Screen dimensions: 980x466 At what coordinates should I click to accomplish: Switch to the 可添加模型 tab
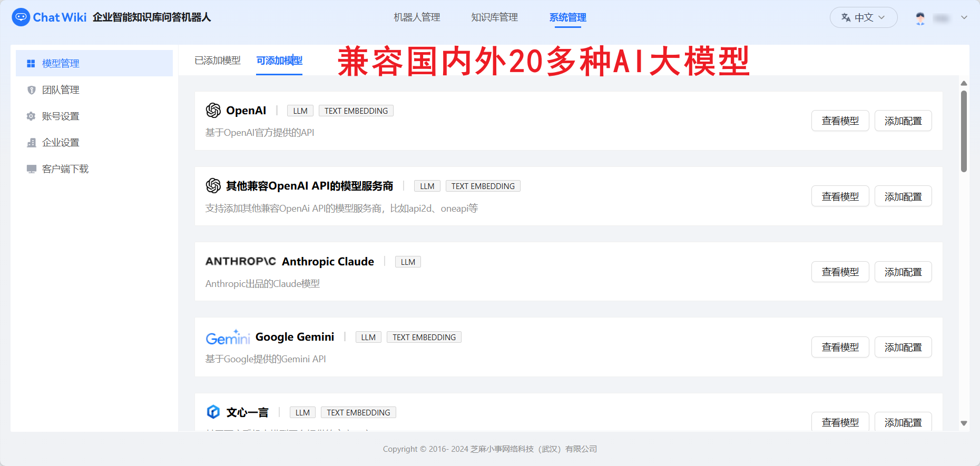pyautogui.click(x=279, y=61)
